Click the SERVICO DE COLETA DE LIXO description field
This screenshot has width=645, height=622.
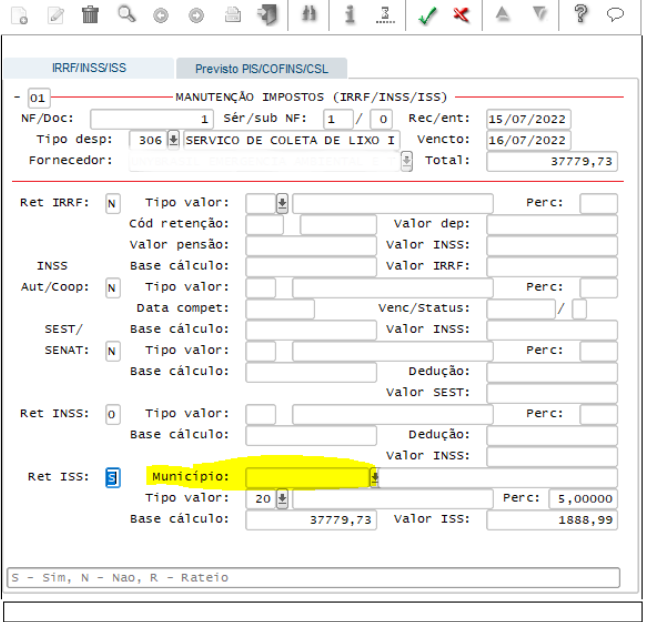tap(291, 140)
